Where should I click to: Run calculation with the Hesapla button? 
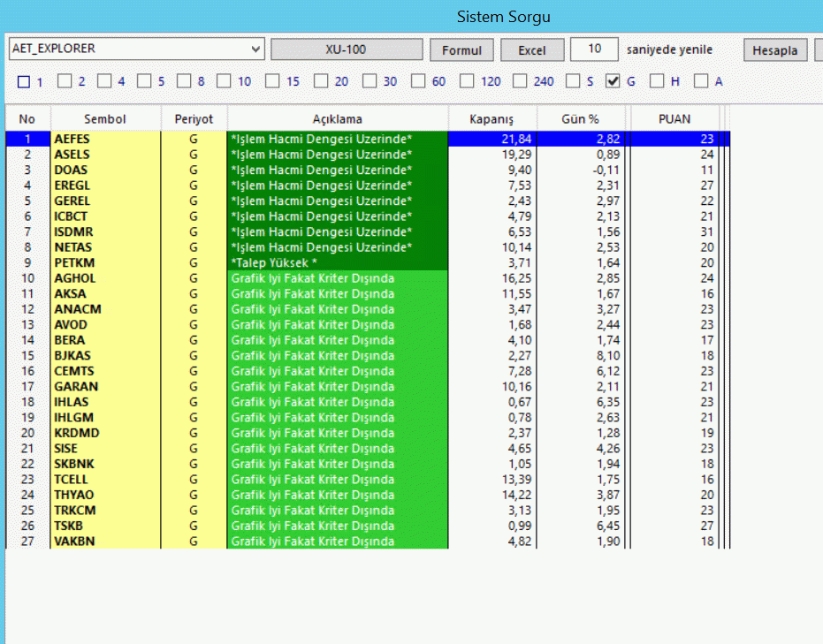pos(774,50)
